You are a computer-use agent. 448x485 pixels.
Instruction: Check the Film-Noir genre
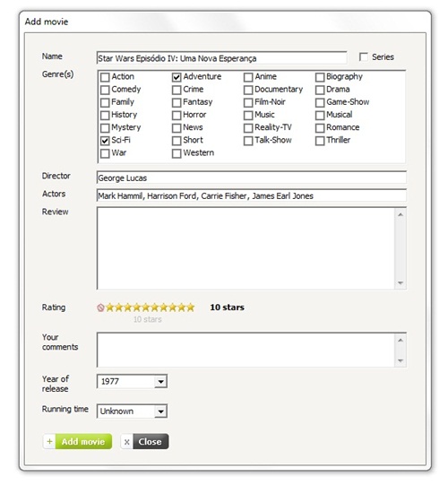tap(248, 102)
